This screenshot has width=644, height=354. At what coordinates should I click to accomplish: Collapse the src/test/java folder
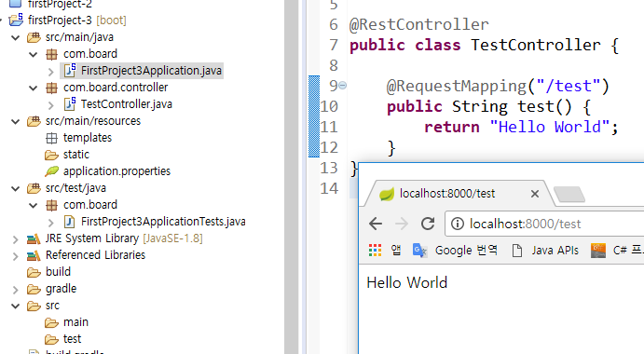pyautogui.click(x=16, y=188)
